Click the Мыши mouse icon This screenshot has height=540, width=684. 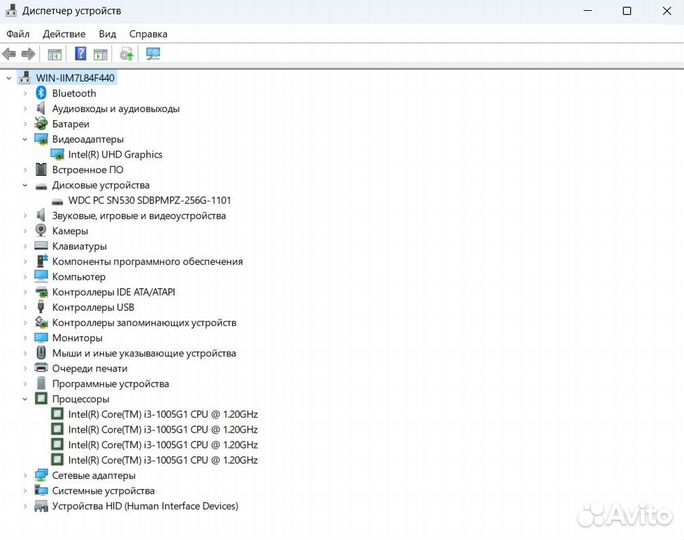[41, 352]
